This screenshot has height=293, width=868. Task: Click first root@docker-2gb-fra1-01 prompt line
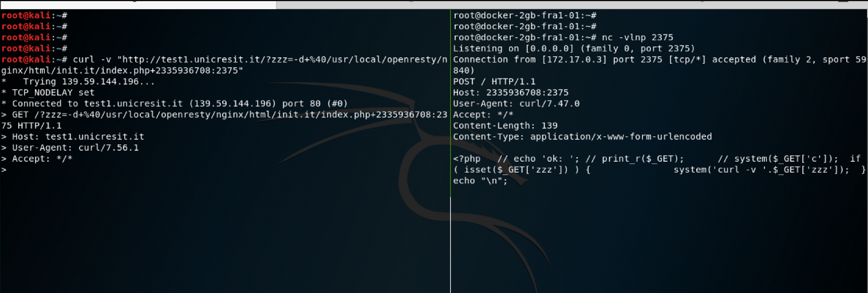click(x=525, y=15)
